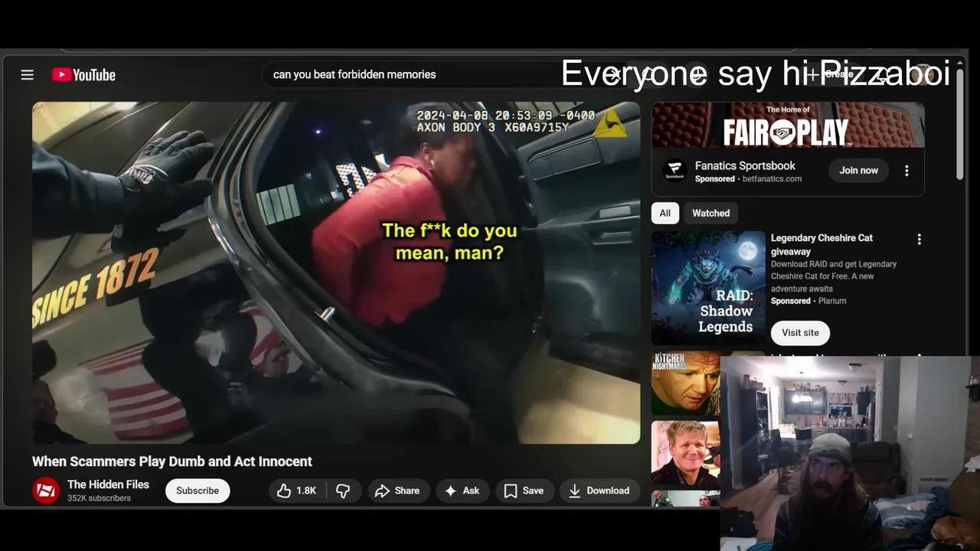The width and height of the screenshot is (980, 551).
Task: Subscribe to The Hidden Files channel
Action: coord(198,491)
